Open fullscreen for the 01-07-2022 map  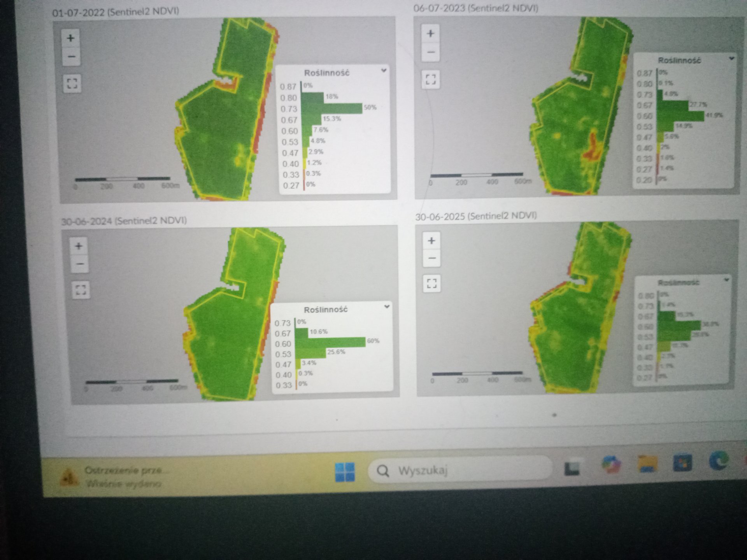tap(72, 83)
